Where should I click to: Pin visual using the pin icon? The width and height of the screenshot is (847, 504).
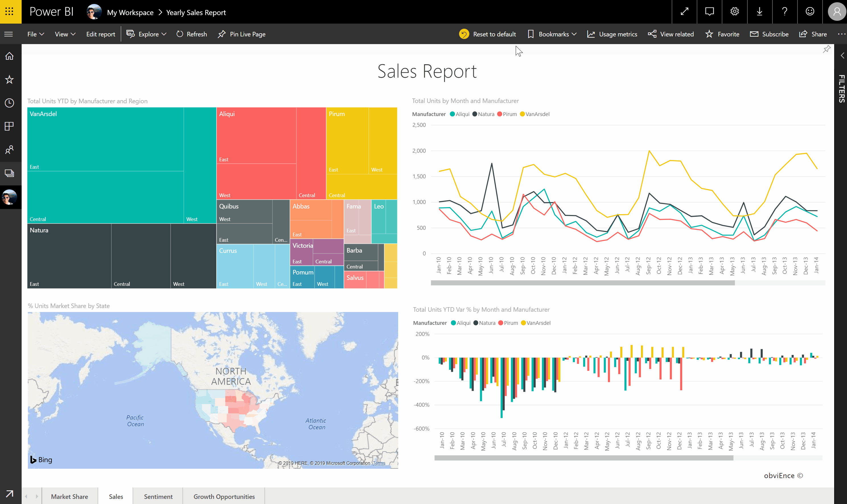click(827, 49)
